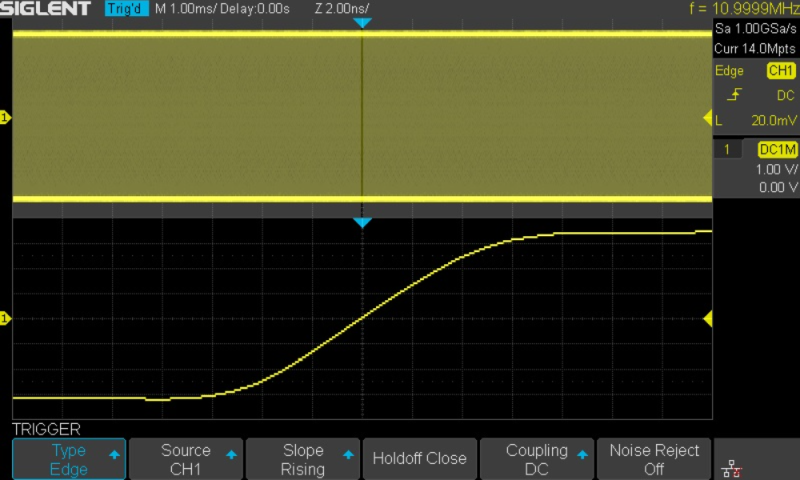The height and width of the screenshot is (480, 800).
Task: Change the trigger Source CH1 setting
Action: (x=186, y=459)
